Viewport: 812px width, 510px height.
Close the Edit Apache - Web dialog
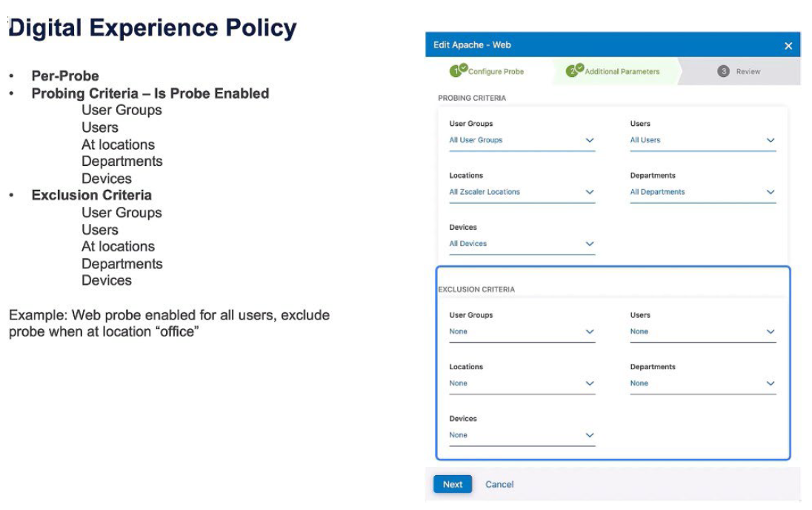point(788,46)
